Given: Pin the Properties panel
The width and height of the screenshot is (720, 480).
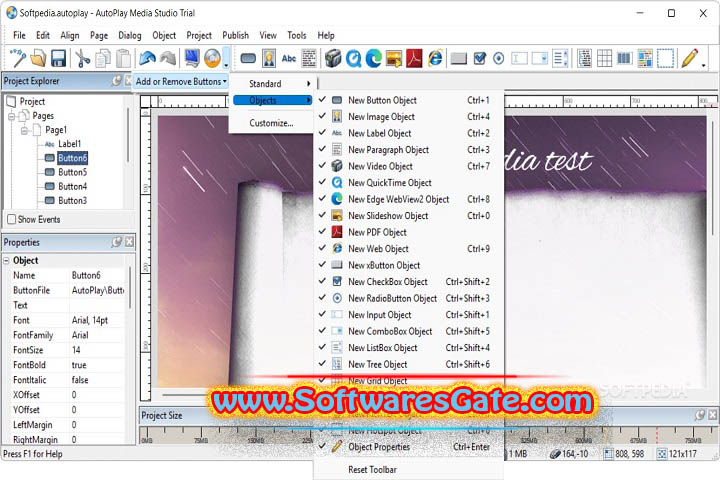Looking at the screenshot, I should [x=117, y=242].
